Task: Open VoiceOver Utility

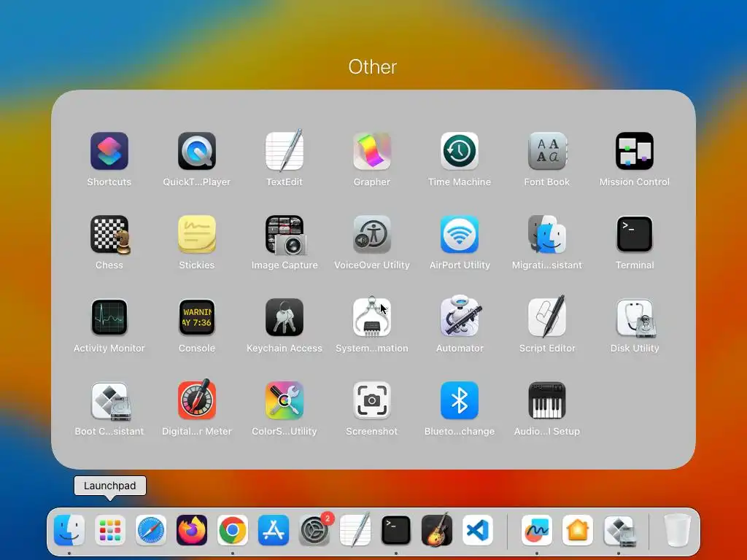Action: [372, 234]
